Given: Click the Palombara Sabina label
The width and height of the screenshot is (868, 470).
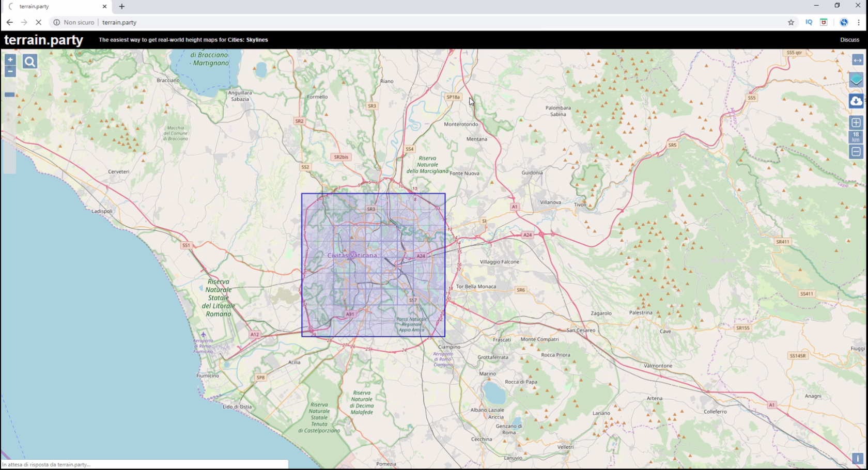Looking at the screenshot, I should point(558,111).
